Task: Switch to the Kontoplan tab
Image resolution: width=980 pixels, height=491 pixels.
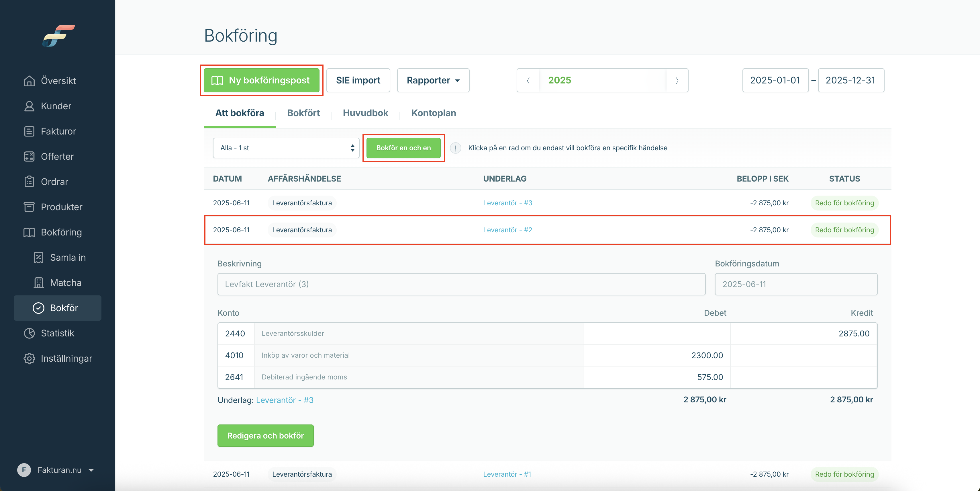Action: click(x=433, y=113)
